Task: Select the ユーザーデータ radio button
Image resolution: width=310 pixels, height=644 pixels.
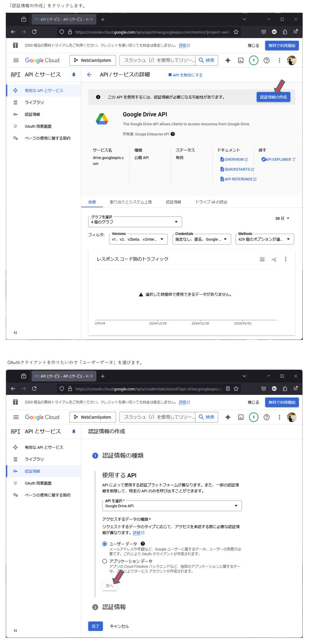Action: pos(104,544)
